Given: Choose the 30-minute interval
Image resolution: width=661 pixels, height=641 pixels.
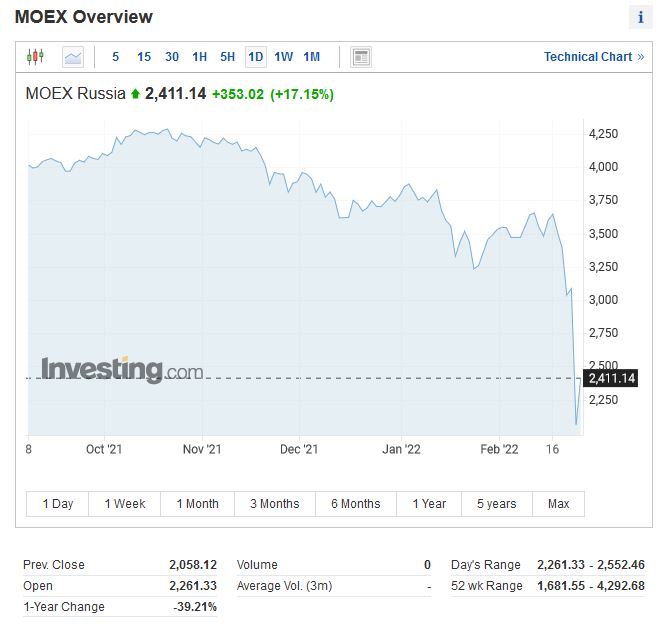Looking at the screenshot, I should coord(172,57).
